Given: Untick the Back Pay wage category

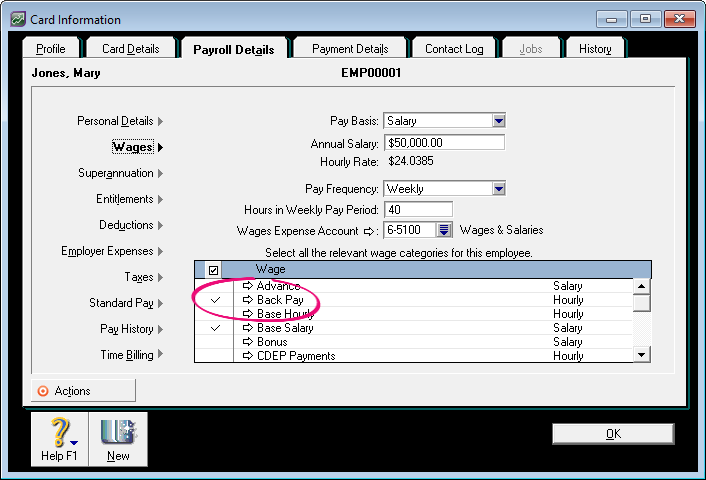Looking at the screenshot, I should 214,300.
